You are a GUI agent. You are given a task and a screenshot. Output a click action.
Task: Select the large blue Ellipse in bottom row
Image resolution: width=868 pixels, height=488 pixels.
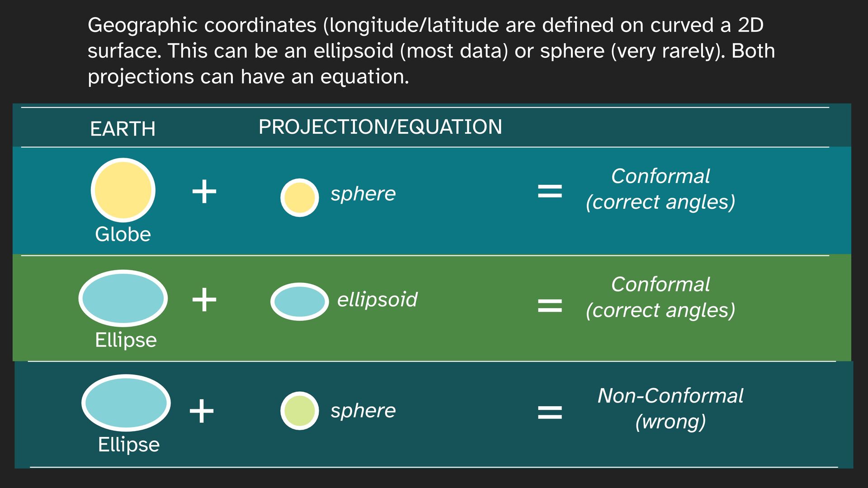coord(126,403)
